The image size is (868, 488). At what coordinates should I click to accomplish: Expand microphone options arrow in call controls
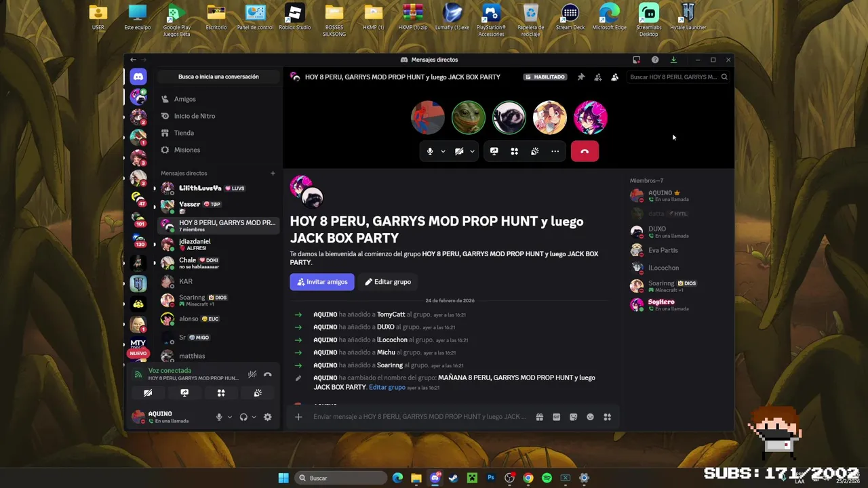443,151
